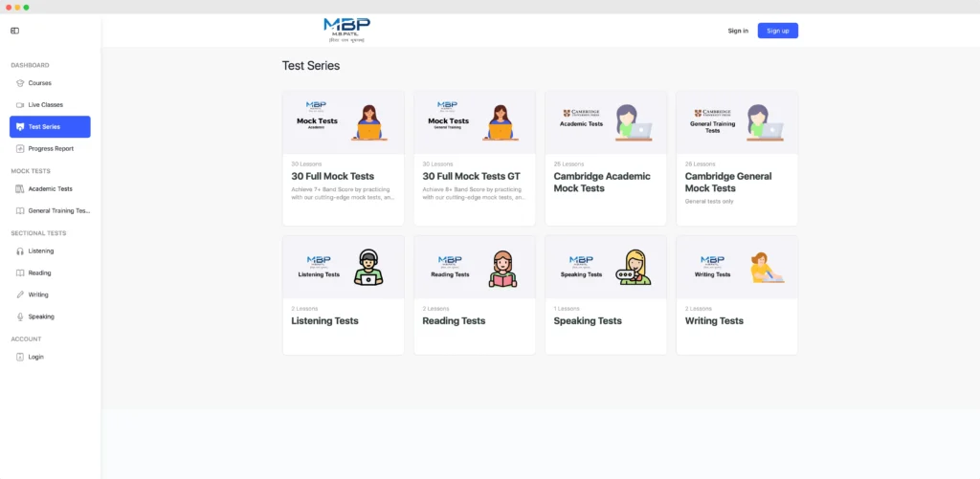Click the Writing pencil icon
980x479 pixels.
pos(20,295)
